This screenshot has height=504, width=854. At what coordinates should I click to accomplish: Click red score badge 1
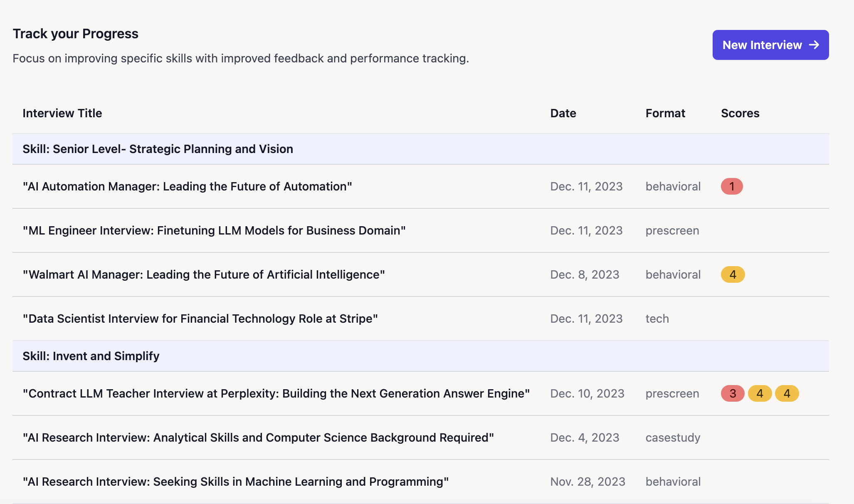coord(732,186)
